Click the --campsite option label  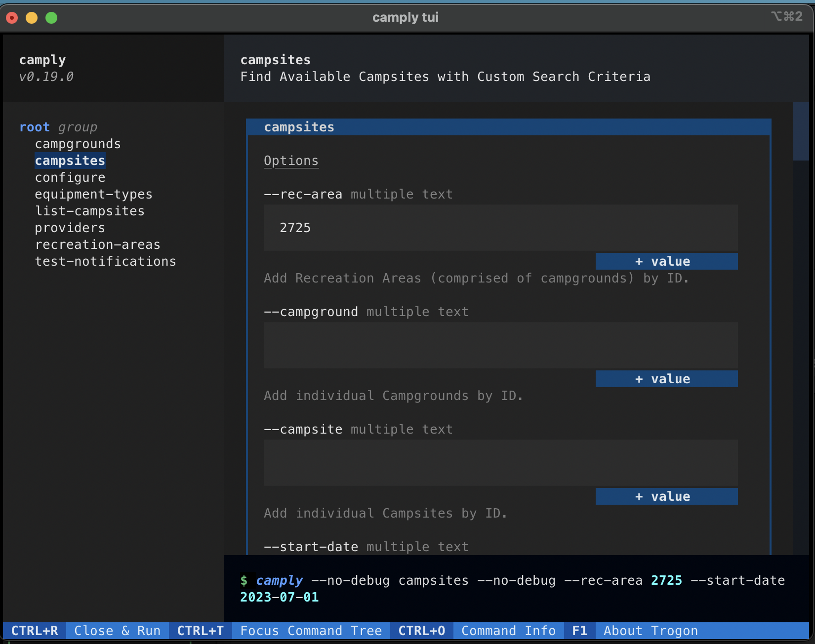pos(303,429)
